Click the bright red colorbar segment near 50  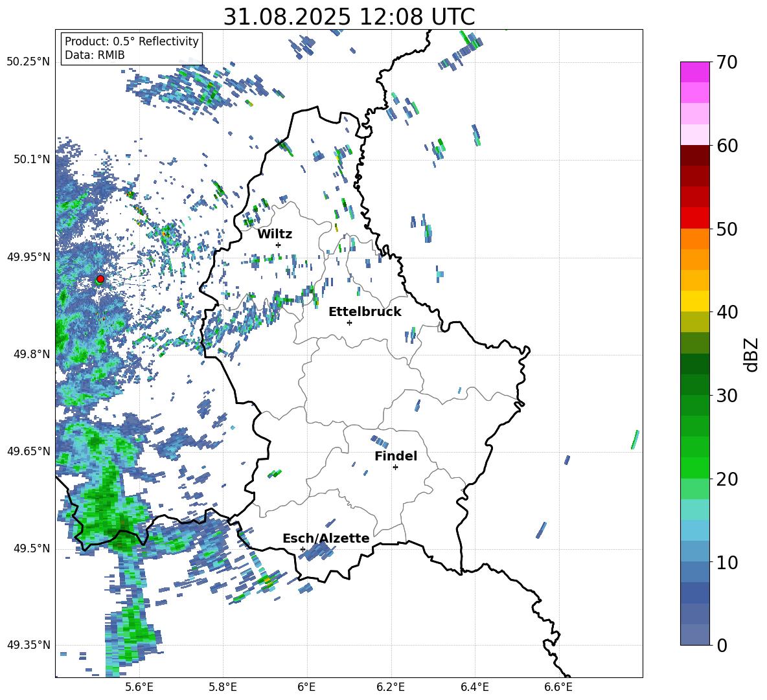pos(694,218)
